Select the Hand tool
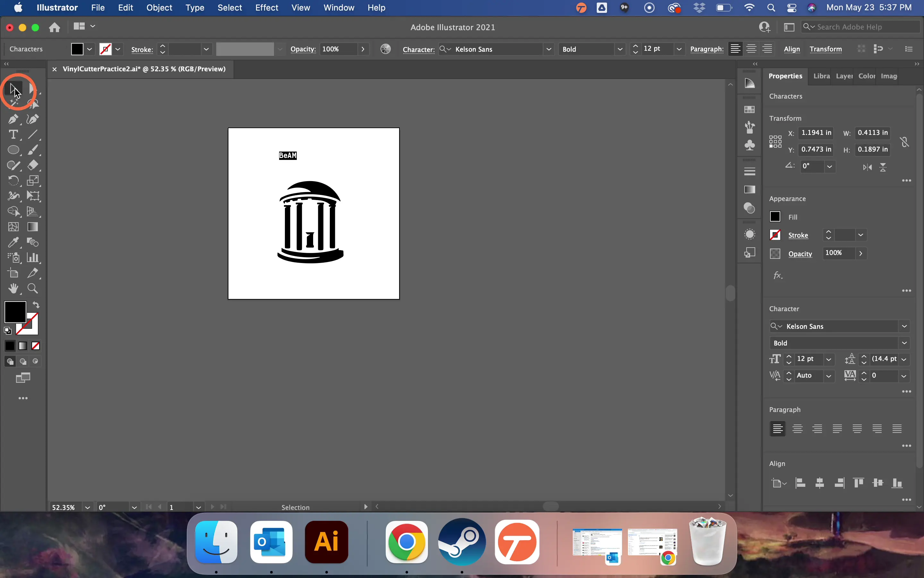Image resolution: width=924 pixels, height=578 pixels. coord(13,288)
